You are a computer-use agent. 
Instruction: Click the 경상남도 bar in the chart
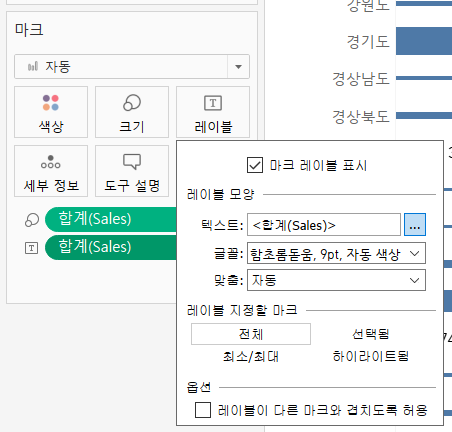pyautogui.click(x=424, y=78)
